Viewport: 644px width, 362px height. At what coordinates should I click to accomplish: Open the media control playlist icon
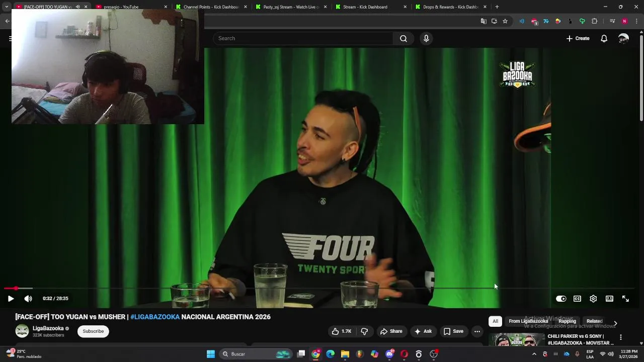(612, 21)
